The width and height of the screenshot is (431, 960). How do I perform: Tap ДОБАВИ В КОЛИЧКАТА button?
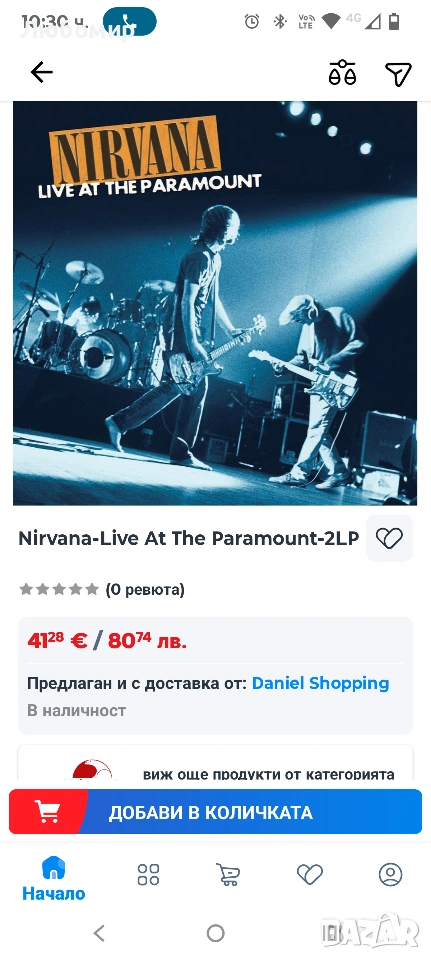216,812
